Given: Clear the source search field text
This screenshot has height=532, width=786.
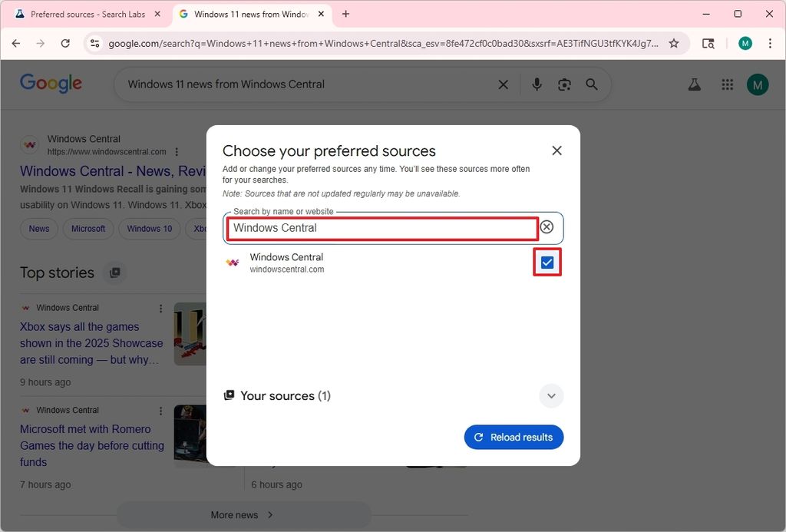Looking at the screenshot, I should [547, 227].
